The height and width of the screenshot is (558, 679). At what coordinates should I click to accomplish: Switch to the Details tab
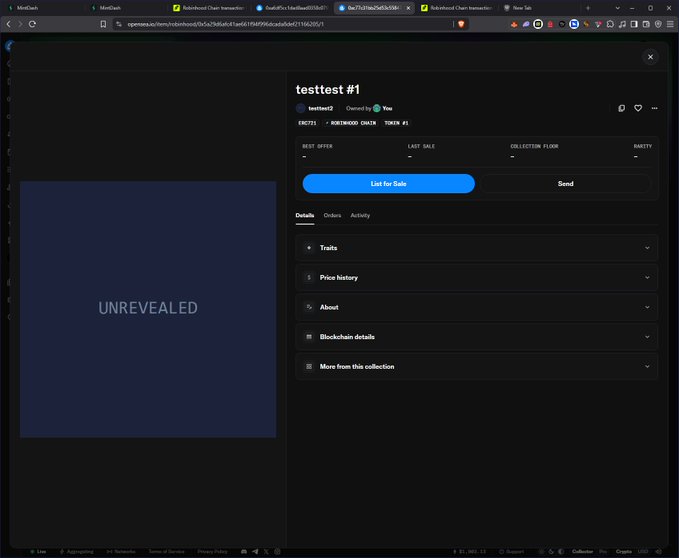tap(305, 215)
